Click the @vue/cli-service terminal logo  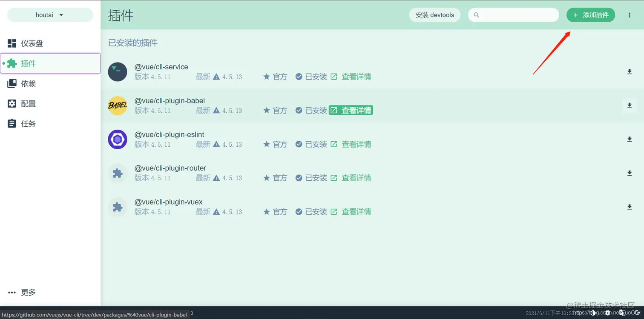pos(118,72)
